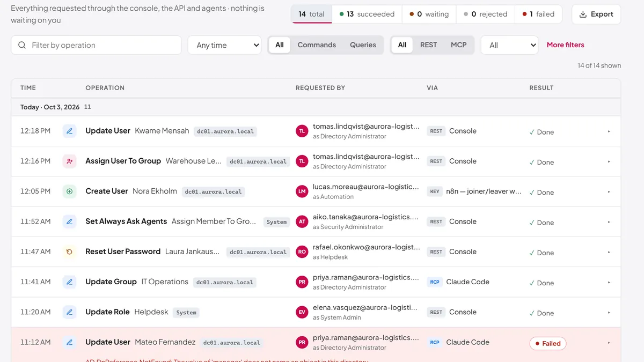Open the All dropdown beside More filters

[x=509, y=45]
